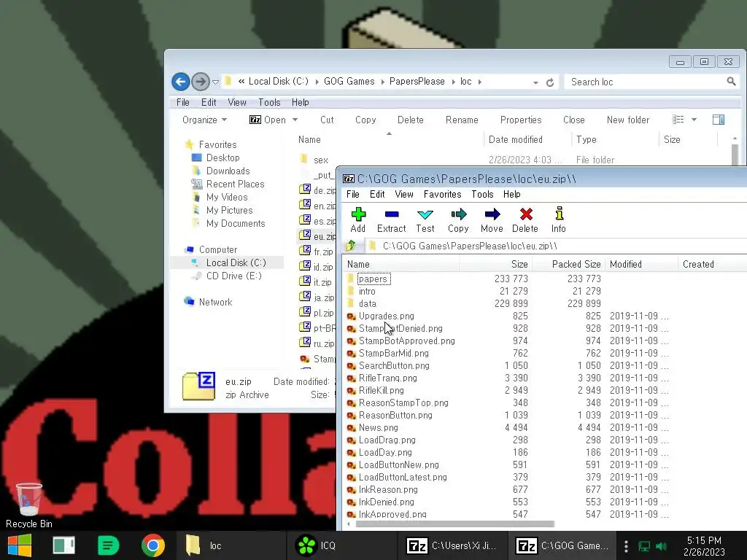Click the red Delete icon in 7-Zip
Screen dimensions: 747x560
point(525,214)
